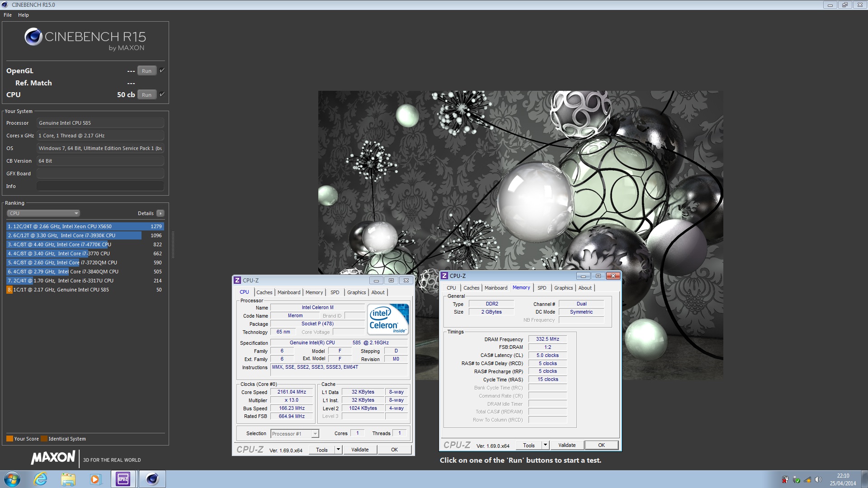The image size is (868, 488).
Task: Open Graphics tab in left CPU-Z window
Action: click(x=357, y=292)
